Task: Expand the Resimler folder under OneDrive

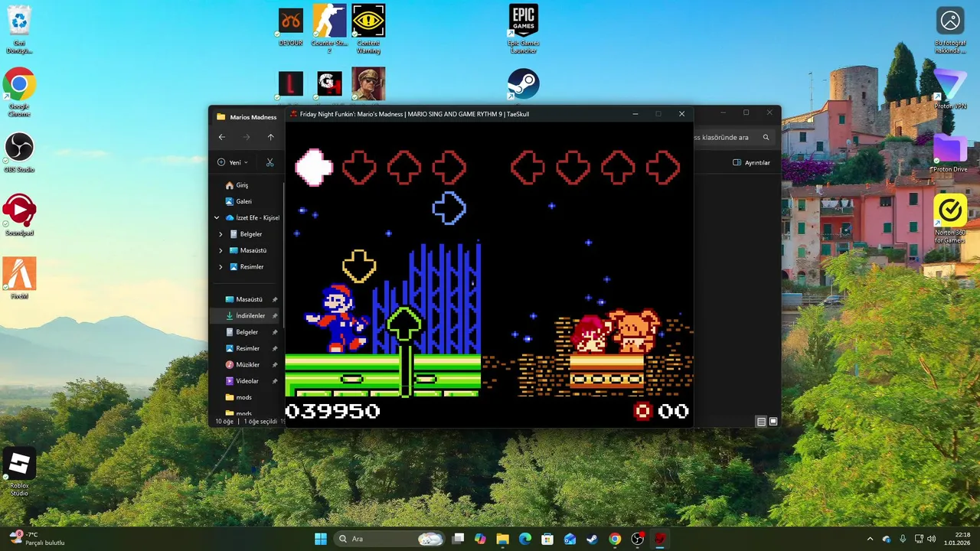Action: click(x=221, y=266)
